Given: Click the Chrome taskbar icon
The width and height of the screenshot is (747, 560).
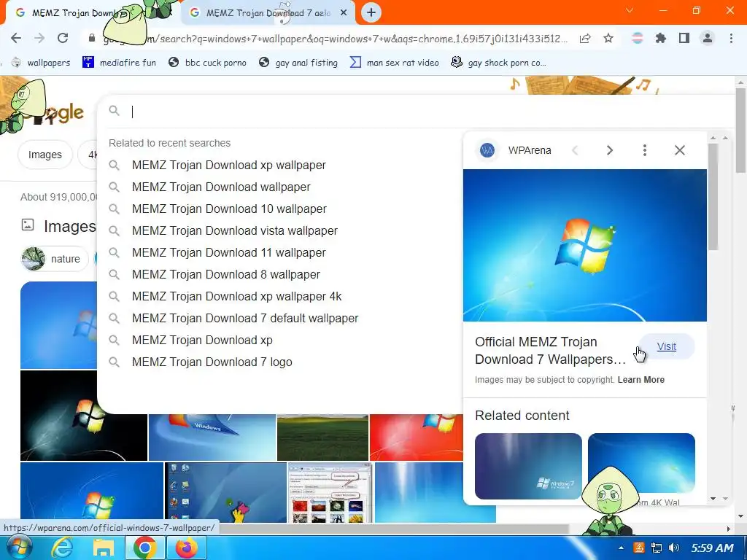Looking at the screenshot, I should (x=145, y=548).
